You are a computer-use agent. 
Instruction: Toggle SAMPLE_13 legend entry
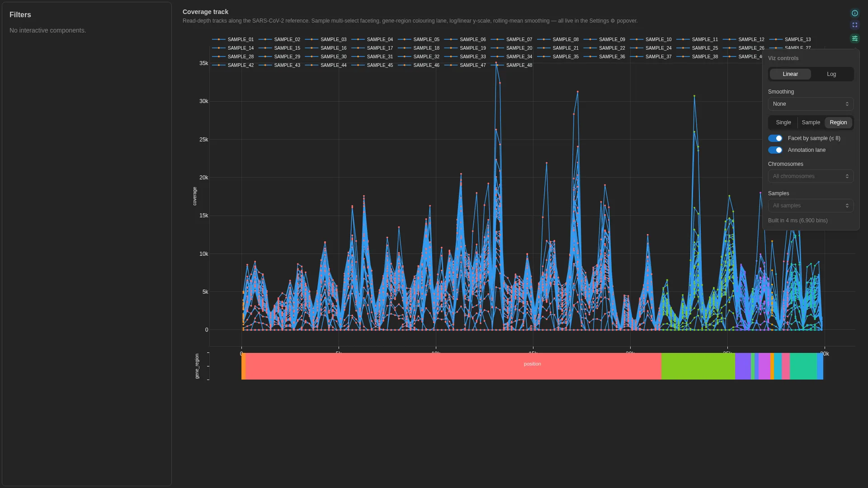[790, 40]
